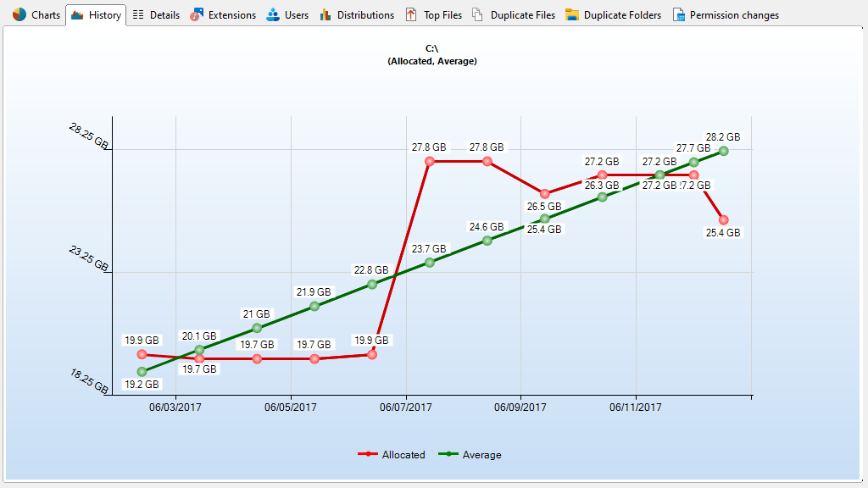Click the Duplicate Files pages icon
Screen dimensions: 868x488
tap(478, 15)
